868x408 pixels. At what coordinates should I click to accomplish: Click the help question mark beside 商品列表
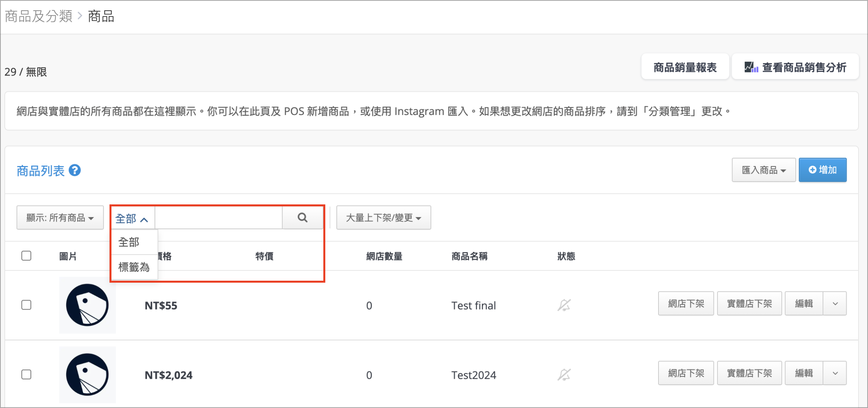75,170
